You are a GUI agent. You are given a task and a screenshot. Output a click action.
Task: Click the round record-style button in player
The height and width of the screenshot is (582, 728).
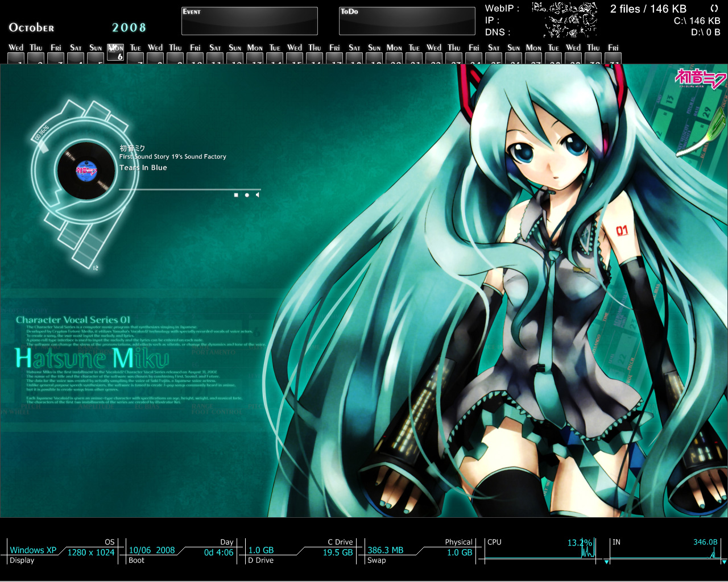[247, 195]
